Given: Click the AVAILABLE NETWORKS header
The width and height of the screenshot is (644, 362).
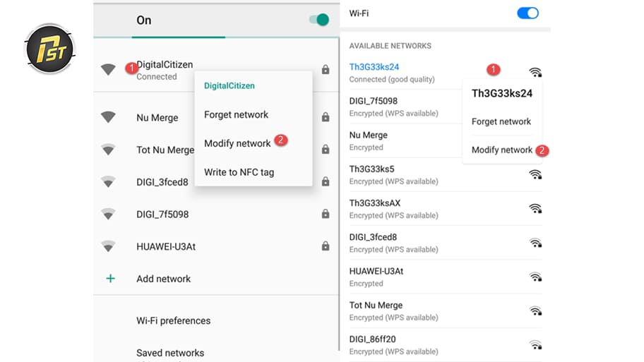Looking at the screenshot, I should pyautogui.click(x=390, y=46).
